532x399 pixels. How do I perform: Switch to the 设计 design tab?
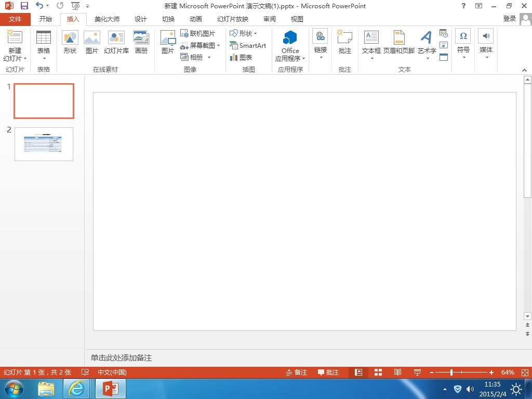point(141,19)
